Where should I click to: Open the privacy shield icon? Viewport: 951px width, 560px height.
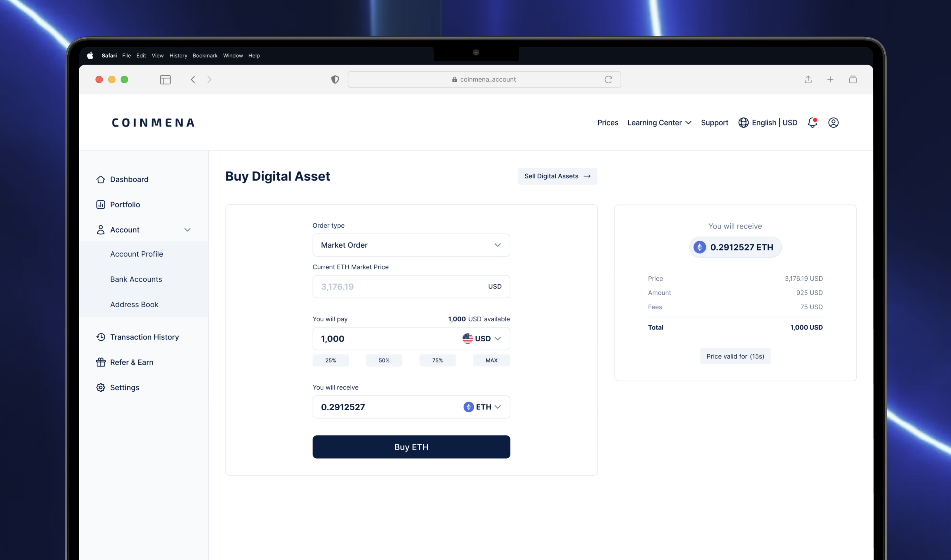(x=335, y=80)
